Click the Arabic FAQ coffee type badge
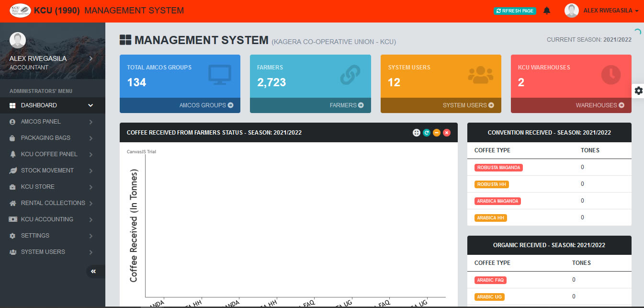Screen dimensions: 644x308 (x=491, y=280)
